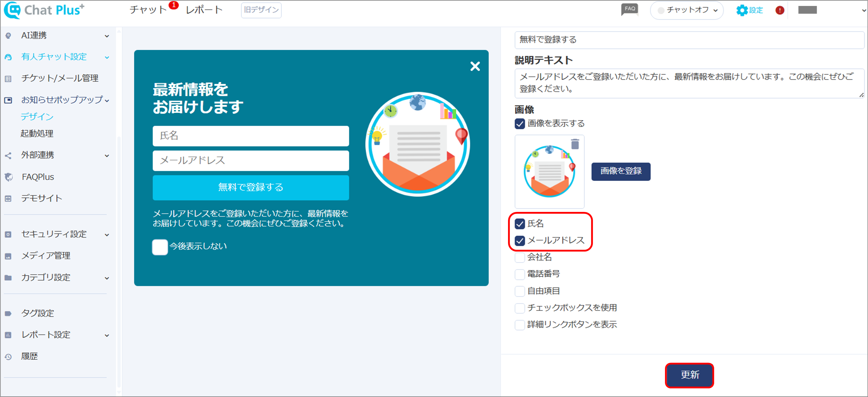This screenshot has width=868, height=397.
Task: Expand the レポート設定 chevron
Action: (107, 336)
